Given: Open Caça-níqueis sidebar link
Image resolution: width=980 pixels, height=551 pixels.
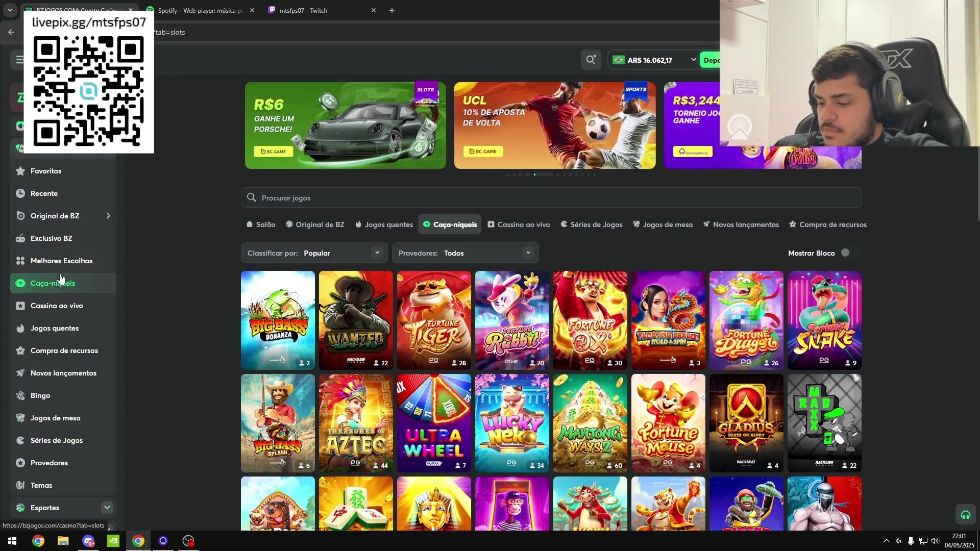Looking at the screenshot, I should (x=63, y=283).
